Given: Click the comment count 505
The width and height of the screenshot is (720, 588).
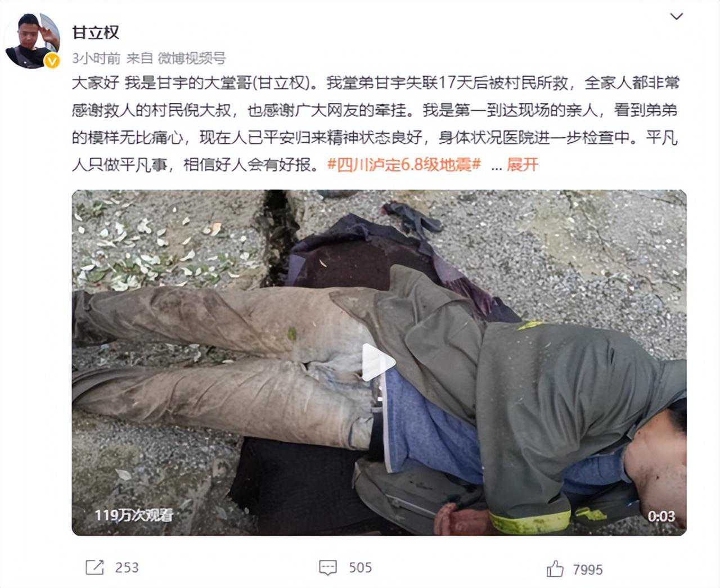Looking at the screenshot, I should click(361, 568).
